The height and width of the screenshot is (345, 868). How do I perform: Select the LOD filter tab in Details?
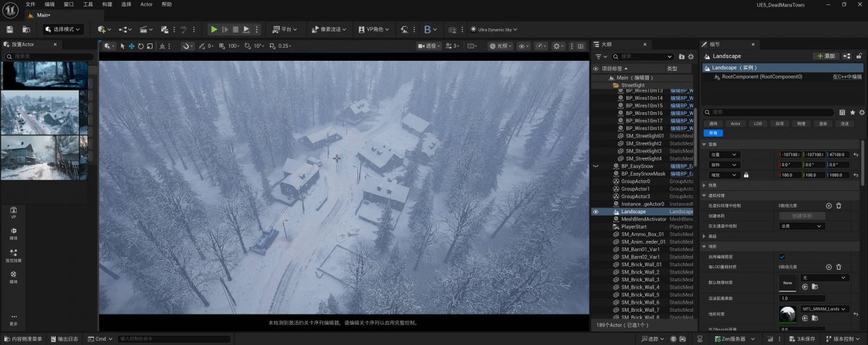(757, 124)
